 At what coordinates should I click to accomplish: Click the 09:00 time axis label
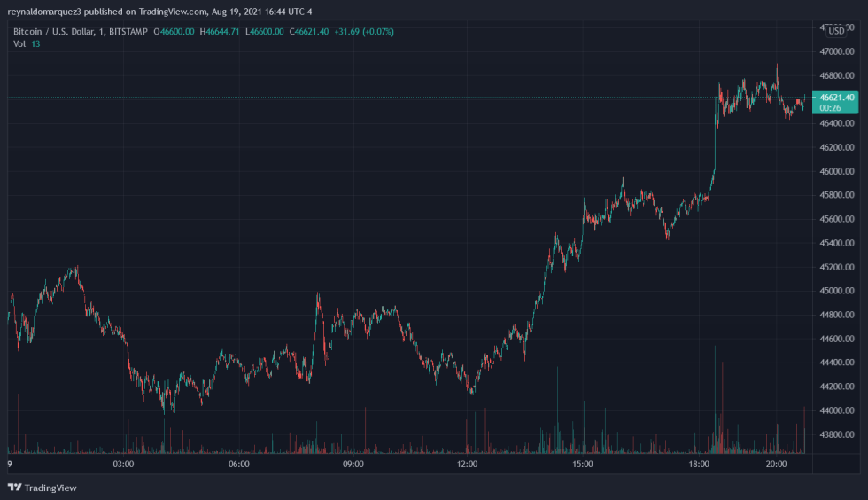pos(353,464)
